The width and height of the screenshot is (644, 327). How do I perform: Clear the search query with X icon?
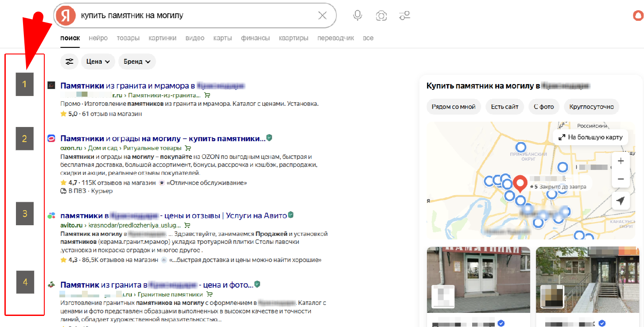pos(322,16)
